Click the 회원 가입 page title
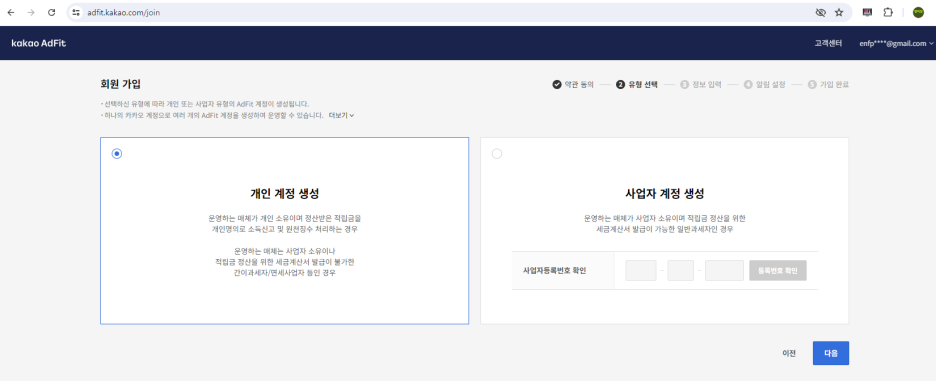Viewport: 936px width, 381px height. tap(121, 84)
